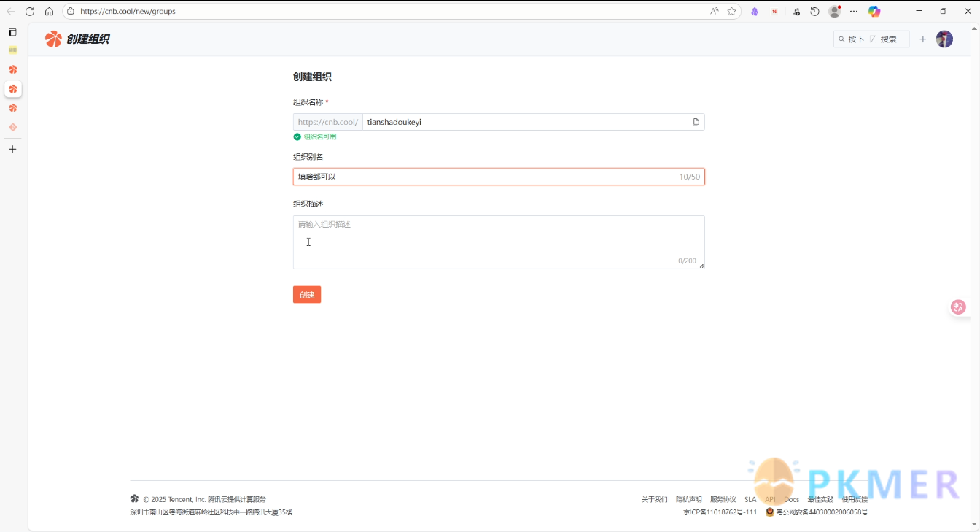Screen dimensions: 980x532
Task: Copy the organization URL with the copy icon
Action: [x=696, y=122]
